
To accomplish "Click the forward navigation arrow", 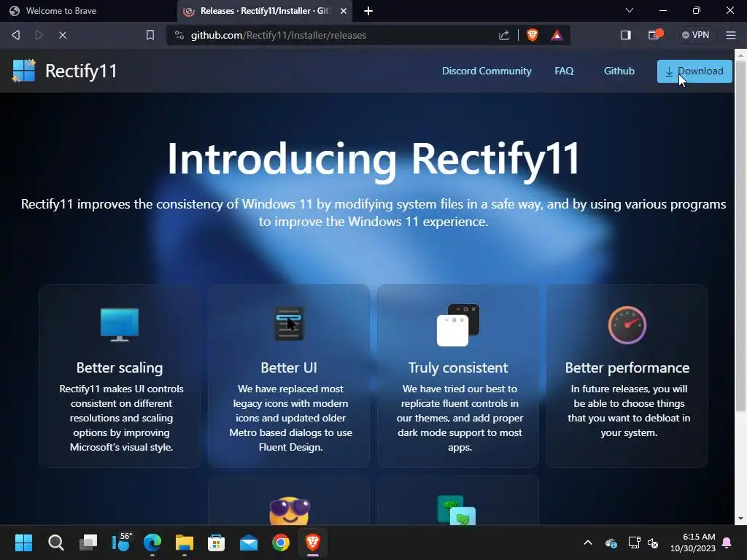I will coord(39,35).
